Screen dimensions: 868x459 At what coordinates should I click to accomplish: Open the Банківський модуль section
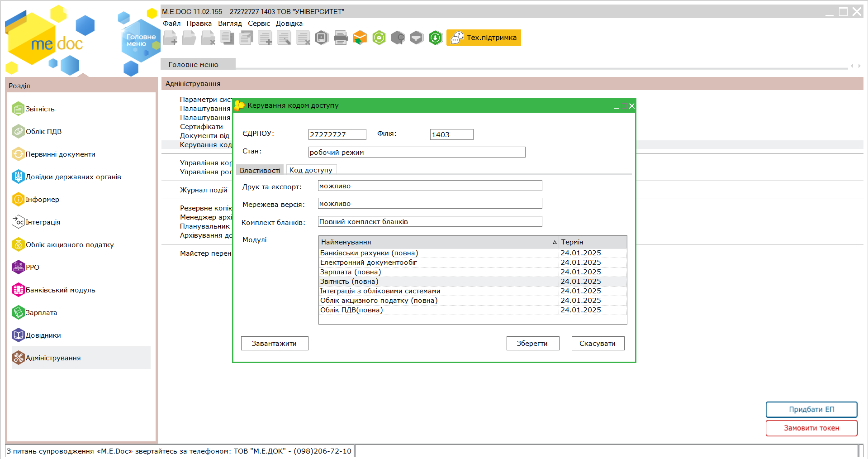click(x=60, y=290)
